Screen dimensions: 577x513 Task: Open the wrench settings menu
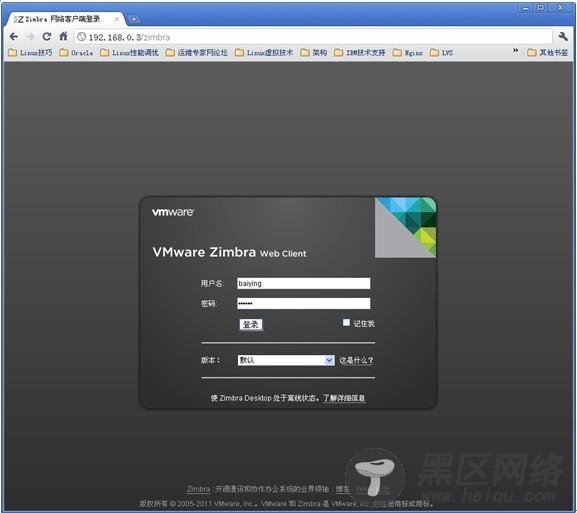[x=563, y=36]
